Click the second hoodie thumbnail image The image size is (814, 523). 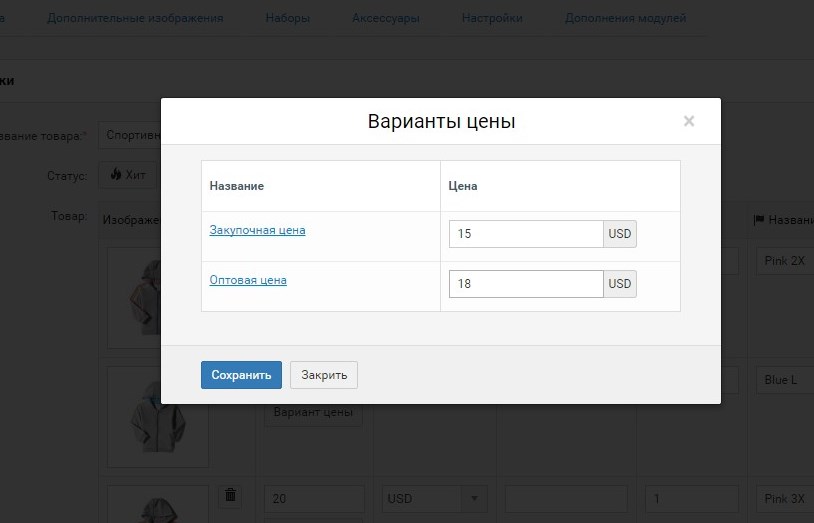coord(158,417)
